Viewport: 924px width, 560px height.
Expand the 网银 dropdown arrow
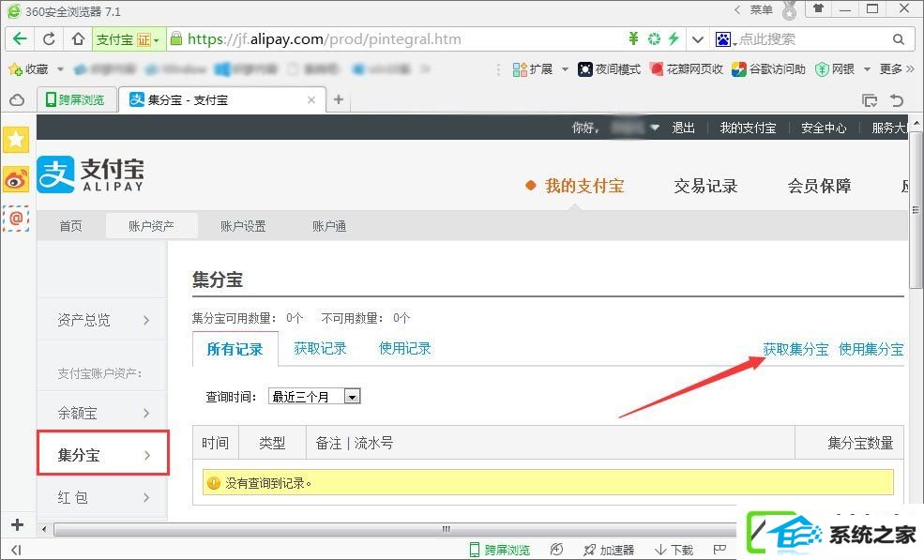(x=867, y=69)
